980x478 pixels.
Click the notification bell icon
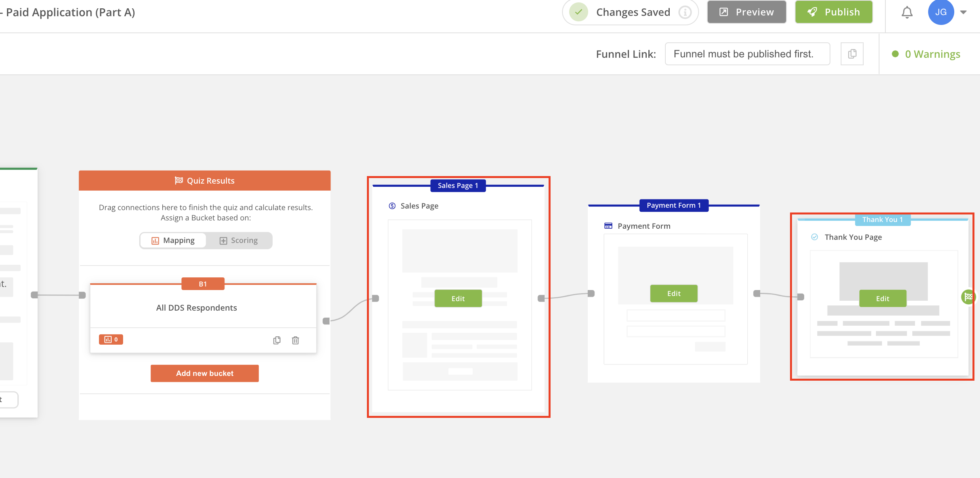point(907,13)
